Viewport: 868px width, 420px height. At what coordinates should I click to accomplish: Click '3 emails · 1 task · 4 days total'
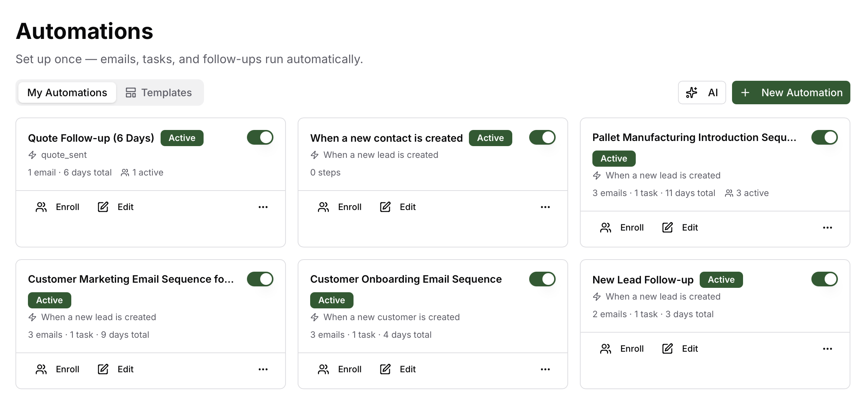[371, 335]
